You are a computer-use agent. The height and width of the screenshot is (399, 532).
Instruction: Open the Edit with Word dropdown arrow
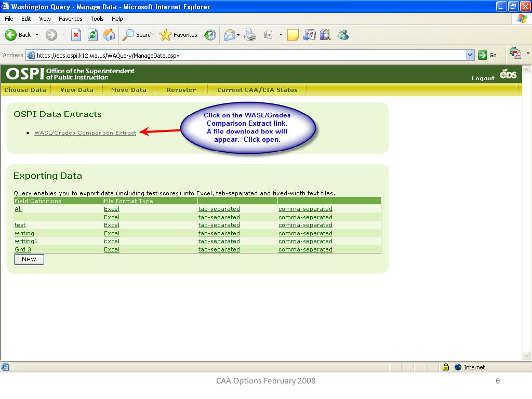point(281,35)
